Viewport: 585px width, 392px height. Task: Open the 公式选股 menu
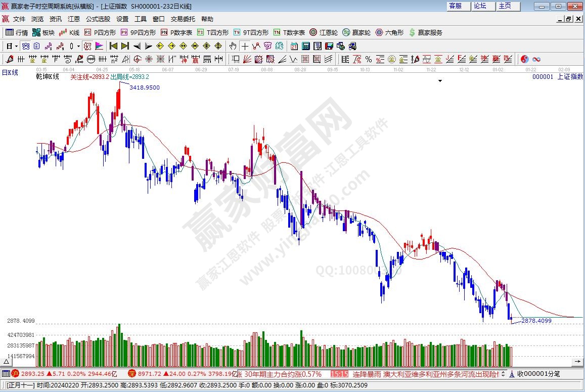click(98, 19)
